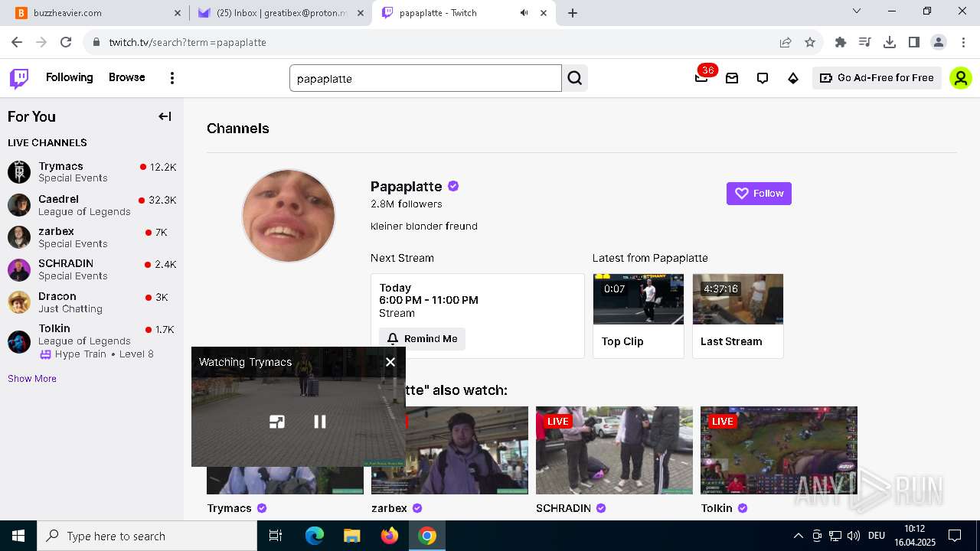The width and height of the screenshot is (980, 551).
Task: Open zarbex sidebar live channel
Action: 92,237
